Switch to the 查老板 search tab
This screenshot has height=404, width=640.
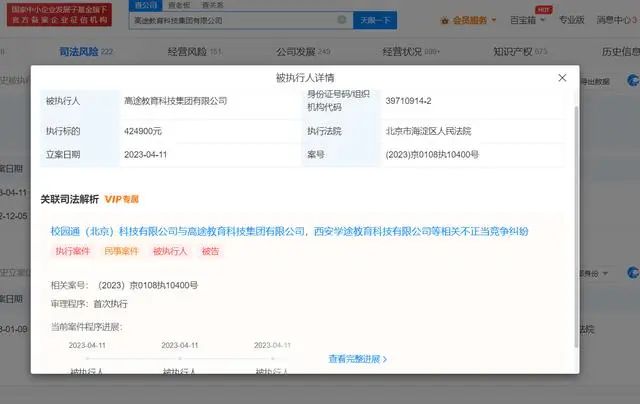coord(179,5)
